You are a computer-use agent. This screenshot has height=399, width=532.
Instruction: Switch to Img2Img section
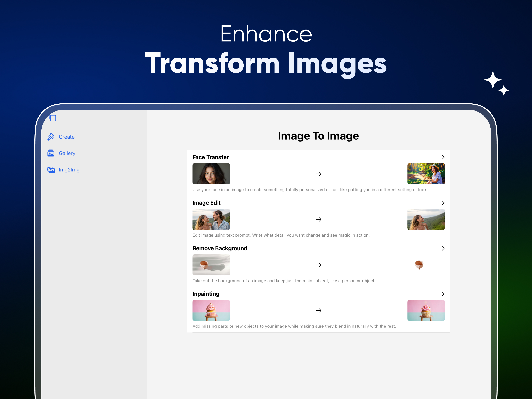[x=69, y=170]
